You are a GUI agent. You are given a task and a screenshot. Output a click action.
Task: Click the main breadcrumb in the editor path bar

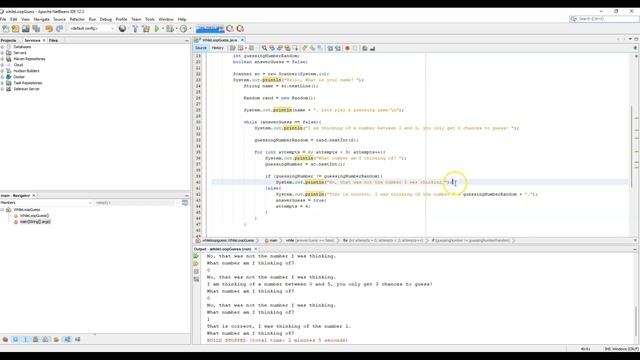[272, 240]
